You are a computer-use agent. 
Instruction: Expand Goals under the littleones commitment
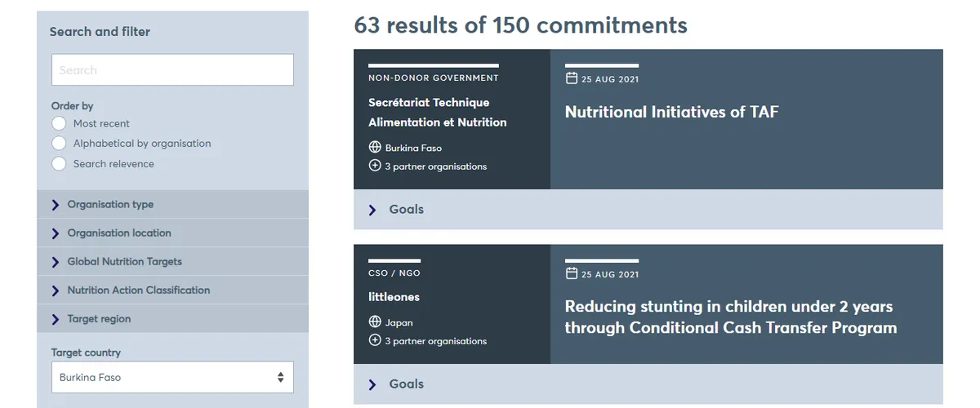406,384
